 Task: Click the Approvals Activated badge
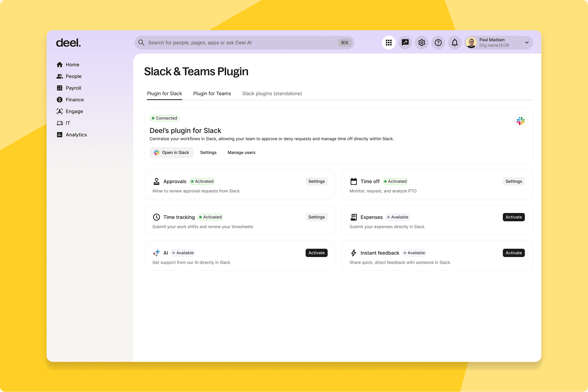point(202,181)
